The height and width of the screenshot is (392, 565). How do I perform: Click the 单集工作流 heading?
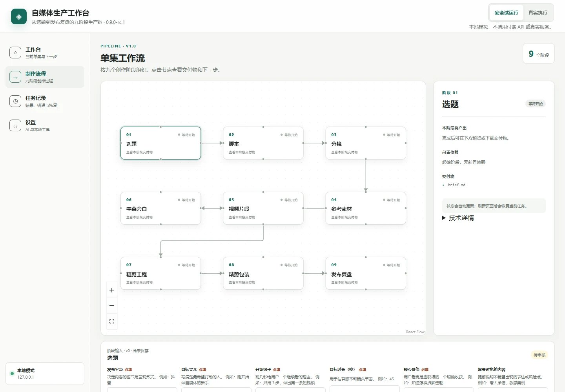tap(122, 58)
